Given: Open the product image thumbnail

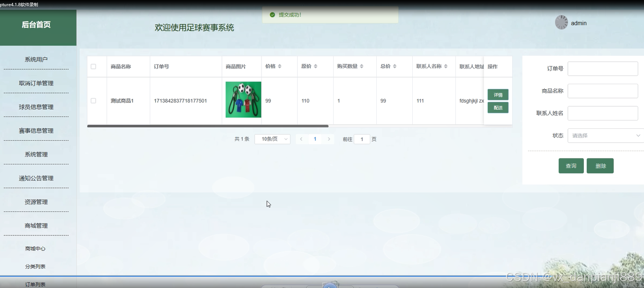Looking at the screenshot, I should pyautogui.click(x=243, y=99).
